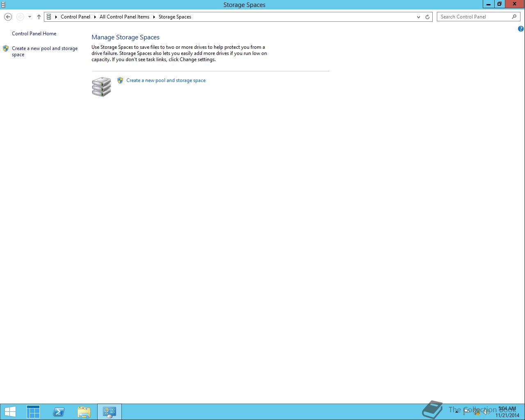Open the recent locations dropdown arrow

(30, 17)
